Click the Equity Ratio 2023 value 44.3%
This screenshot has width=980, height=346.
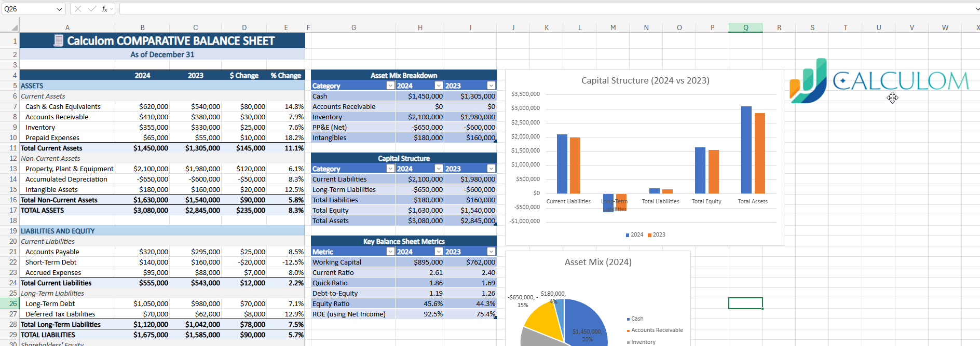pyautogui.click(x=470, y=303)
